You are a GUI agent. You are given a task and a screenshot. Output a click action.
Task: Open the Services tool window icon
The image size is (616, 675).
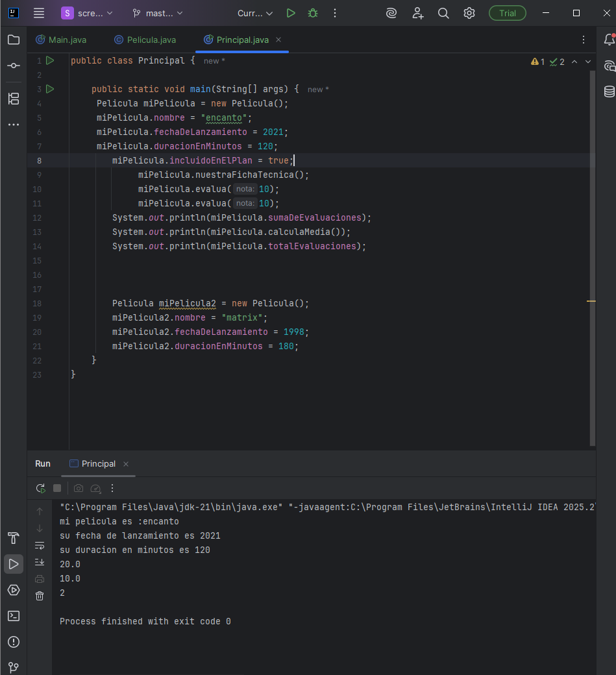[14, 590]
